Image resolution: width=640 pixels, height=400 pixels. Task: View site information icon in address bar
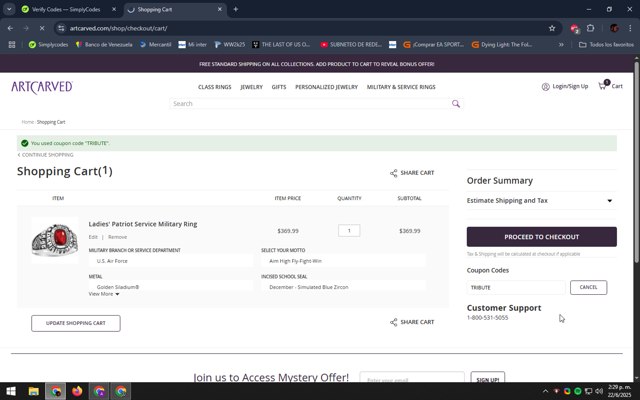(61, 28)
